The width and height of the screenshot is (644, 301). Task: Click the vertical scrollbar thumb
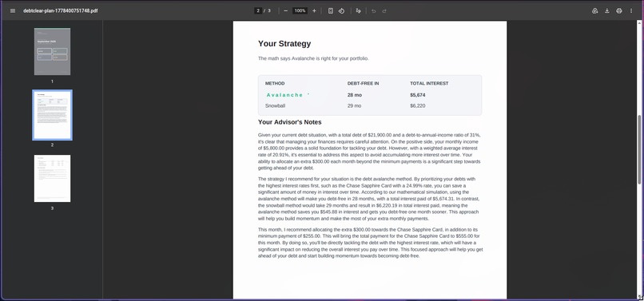point(639,149)
